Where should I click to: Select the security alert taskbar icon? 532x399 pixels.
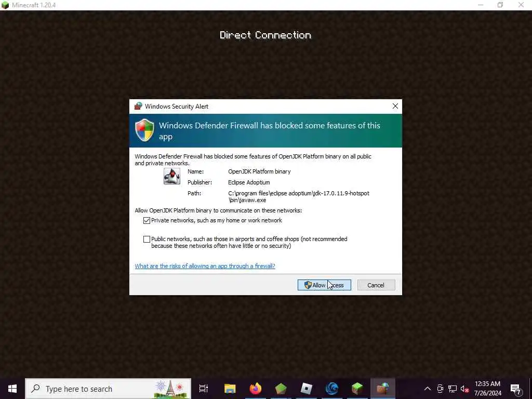pyautogui.click(x=383, y=389)
